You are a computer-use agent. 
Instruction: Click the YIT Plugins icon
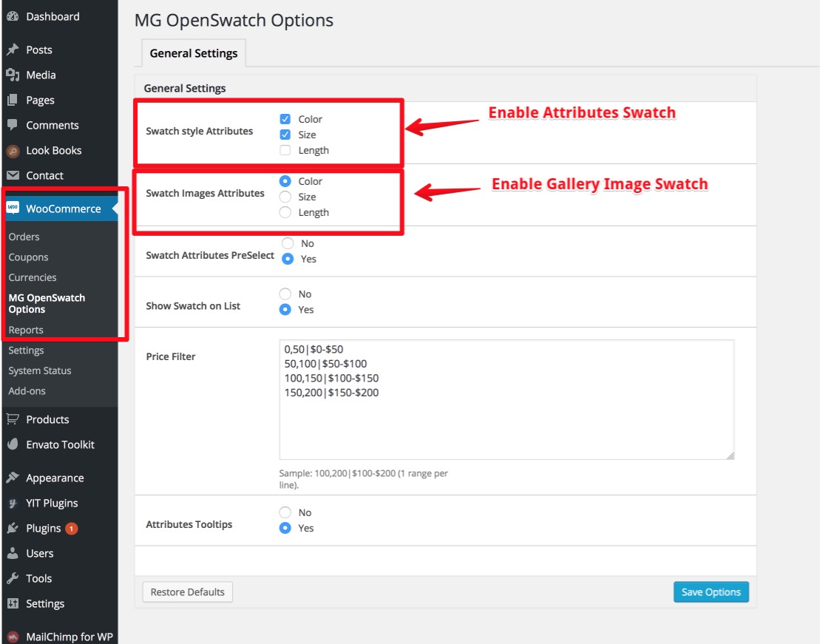point(13,504)
